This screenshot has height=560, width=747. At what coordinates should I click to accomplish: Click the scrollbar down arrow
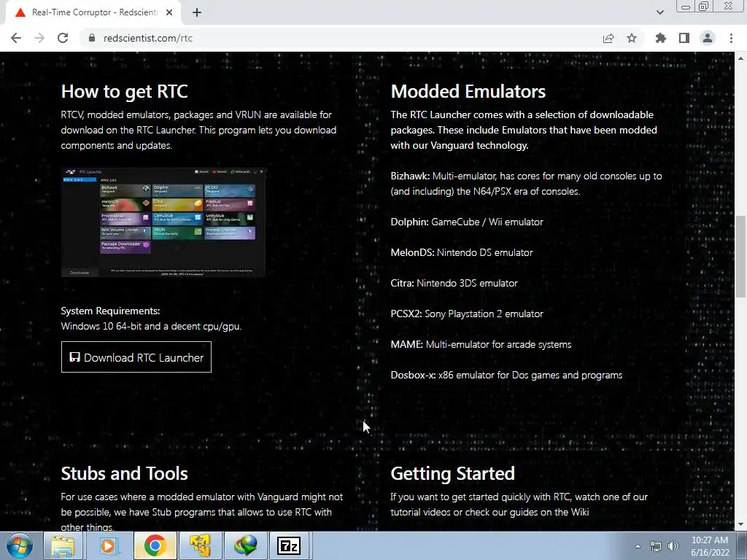(740, 524)
